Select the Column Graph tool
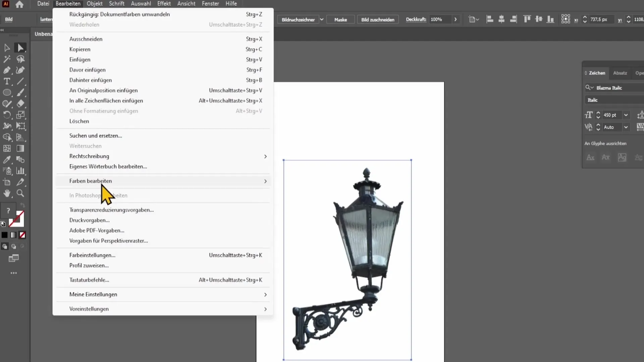This screenshot has width=644, height=362. pos(20,171)
